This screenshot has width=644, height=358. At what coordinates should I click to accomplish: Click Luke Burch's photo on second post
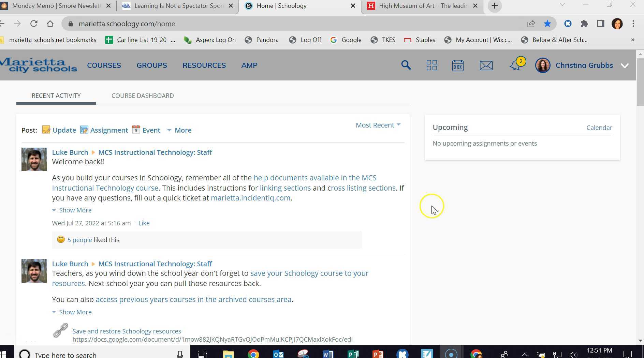click(34, 271)
